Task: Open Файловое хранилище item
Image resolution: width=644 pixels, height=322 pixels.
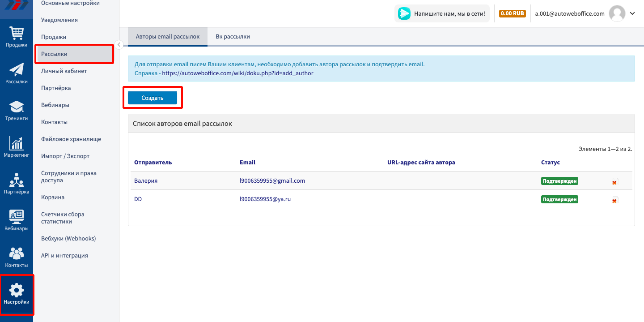Action: pyautogui.click(x=71, y=139)
